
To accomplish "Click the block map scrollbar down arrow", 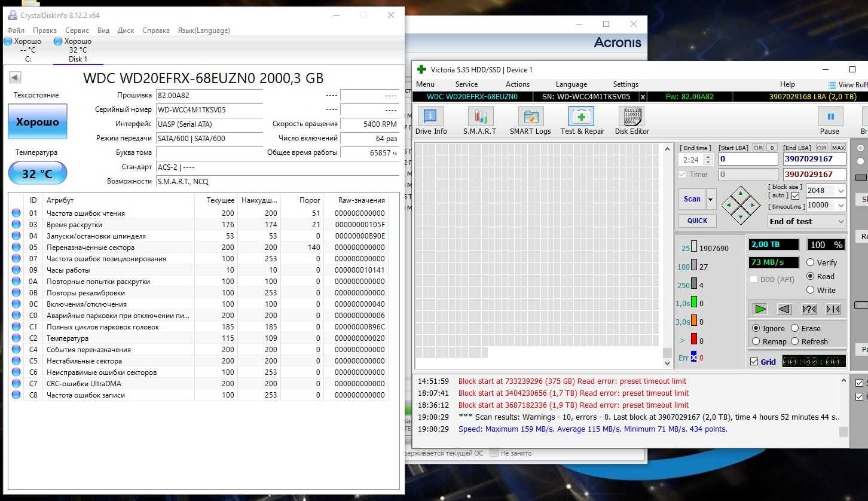I will tap(667, 363).
